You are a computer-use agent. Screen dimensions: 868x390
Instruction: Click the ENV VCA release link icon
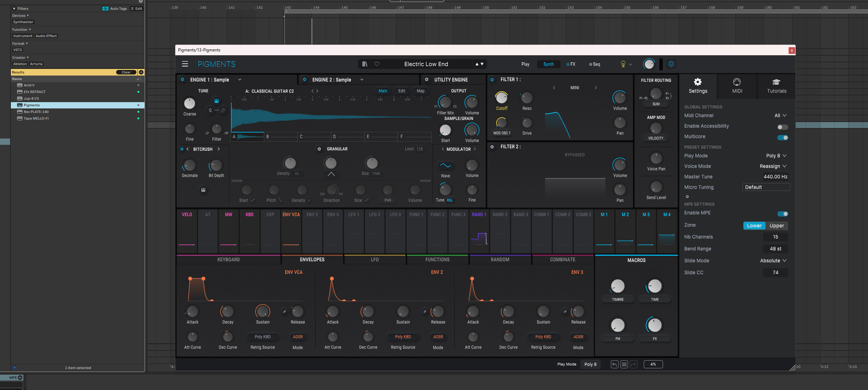pyautogui.click(x=284, y=311)
